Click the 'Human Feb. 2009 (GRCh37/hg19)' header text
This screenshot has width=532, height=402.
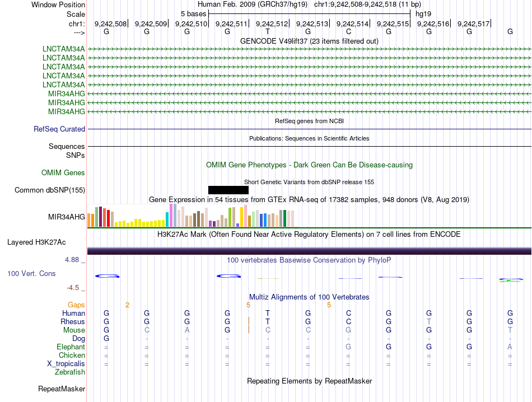(x=253, y=4)
